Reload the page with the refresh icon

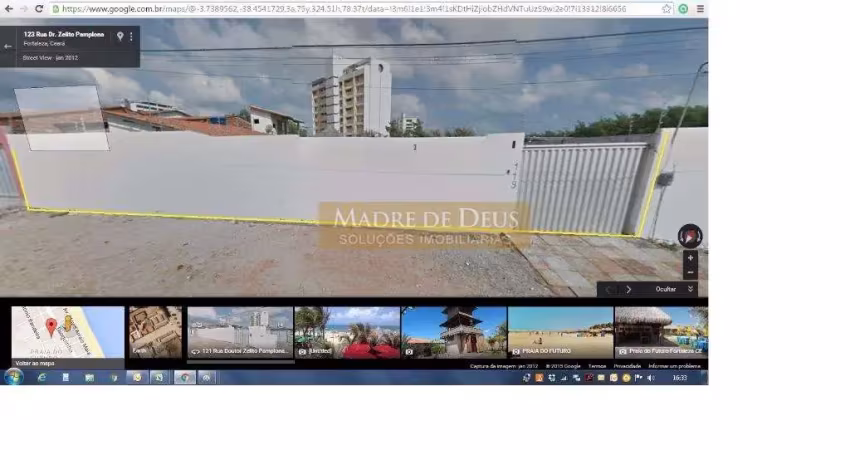click(x=39, y=8)
